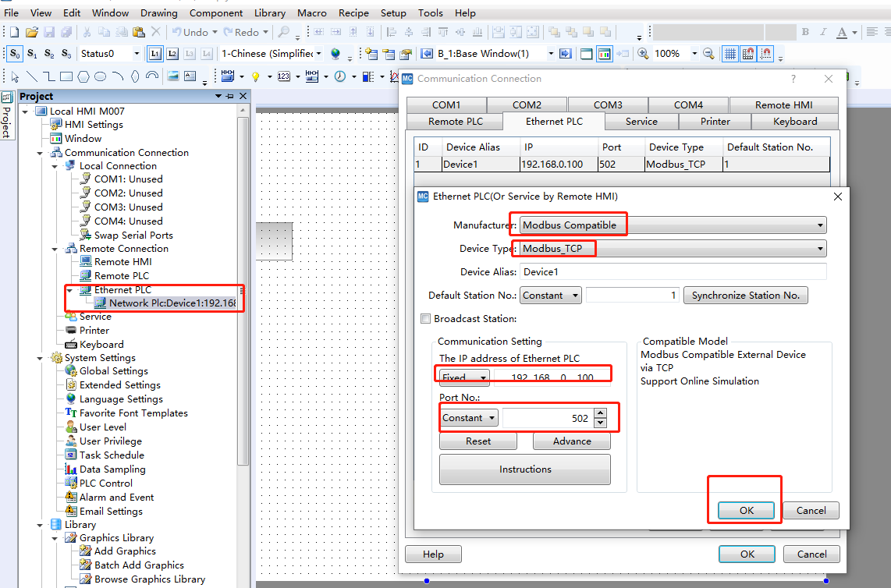Toggle the grid display button
The width and height of the screenshot is (891, 588).
[729, 54]
